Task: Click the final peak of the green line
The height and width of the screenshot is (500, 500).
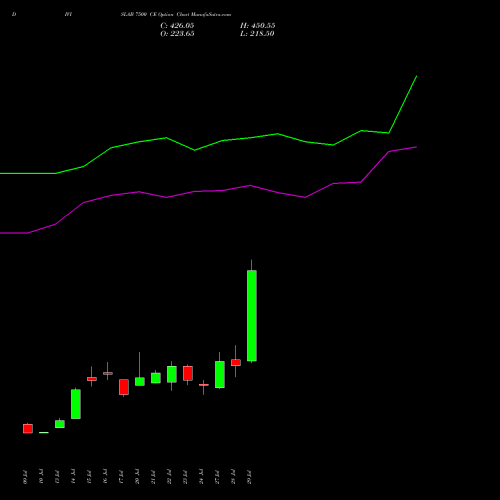Action: point(417,76)
